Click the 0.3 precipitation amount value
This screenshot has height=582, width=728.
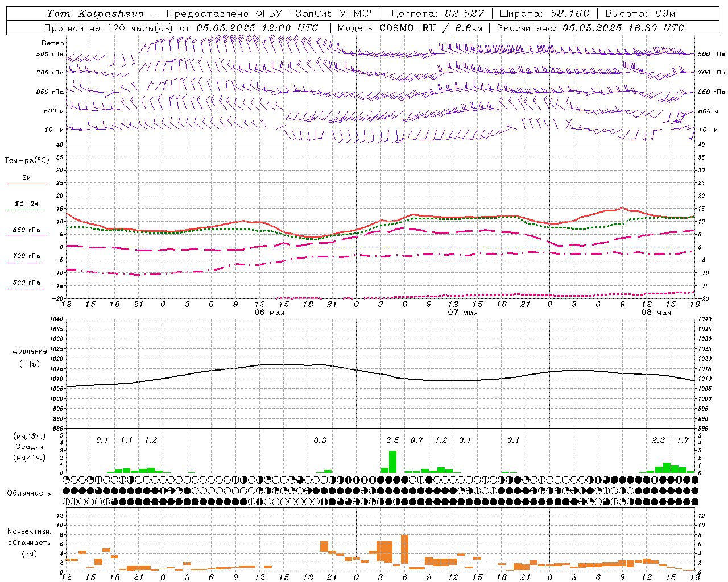[x=320, y=440]
